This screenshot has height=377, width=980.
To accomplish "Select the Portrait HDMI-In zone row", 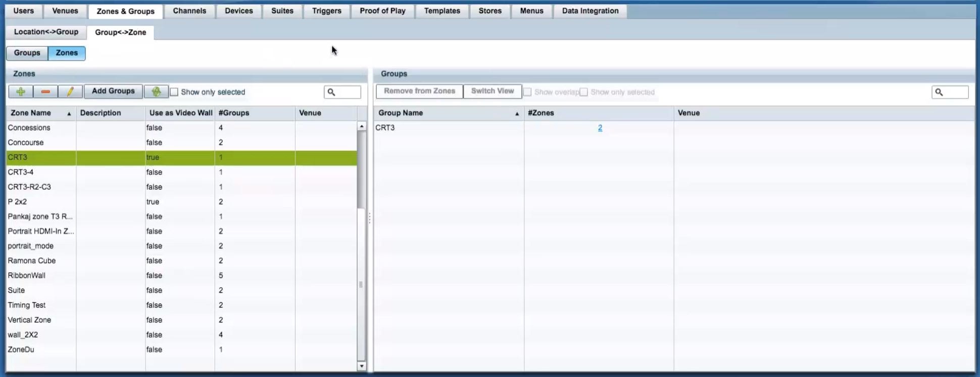I will coord(182,231).
